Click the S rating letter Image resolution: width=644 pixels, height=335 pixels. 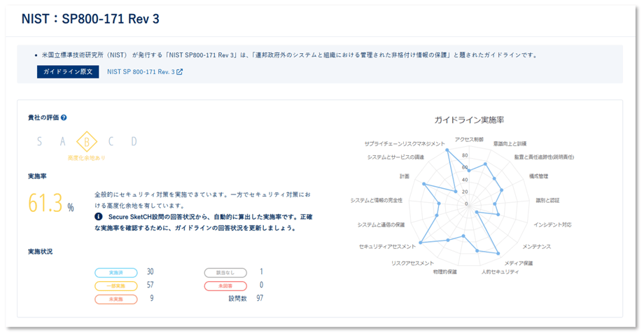(x=39, y=142)
